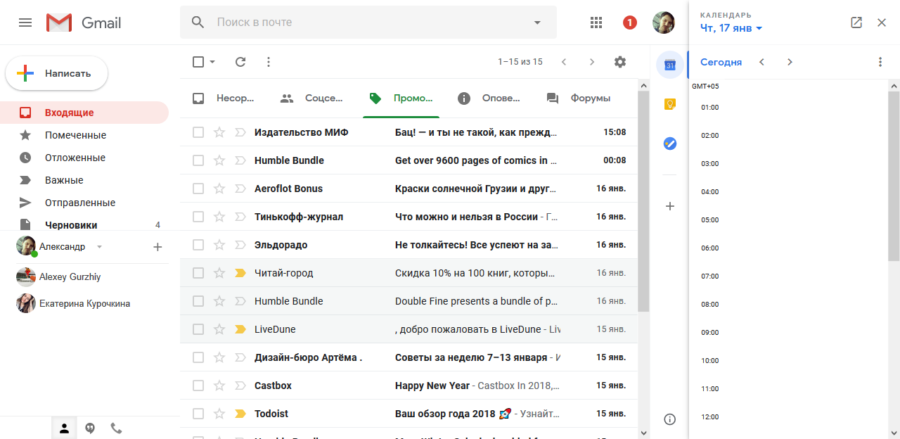
Task: Open the account profile avatar
Action: pos(664,22)
